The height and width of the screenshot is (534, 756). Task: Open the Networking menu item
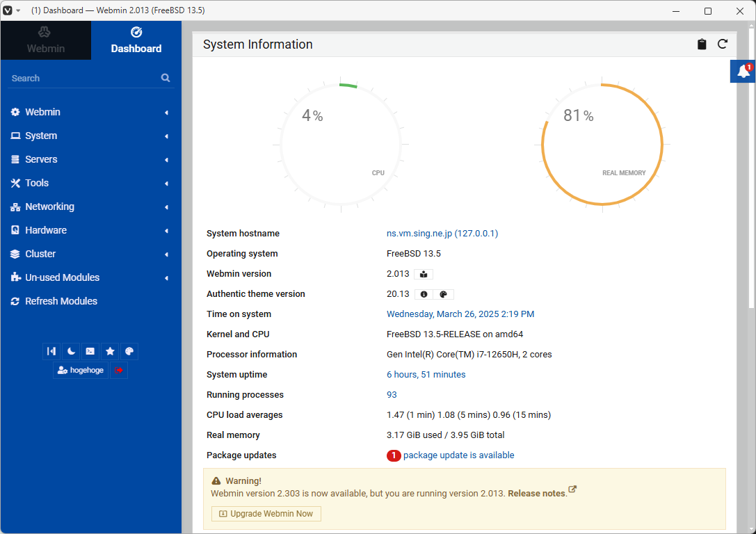tap(90, 207)
